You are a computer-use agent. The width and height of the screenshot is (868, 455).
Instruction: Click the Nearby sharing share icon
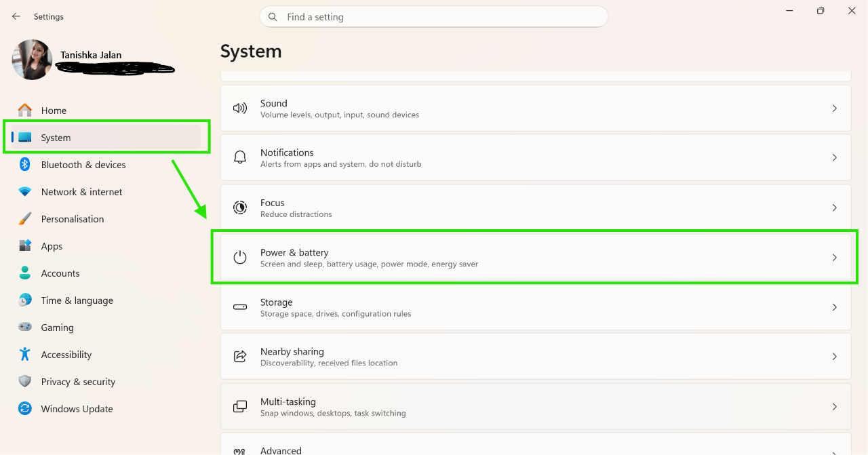(x=240, y=356)
